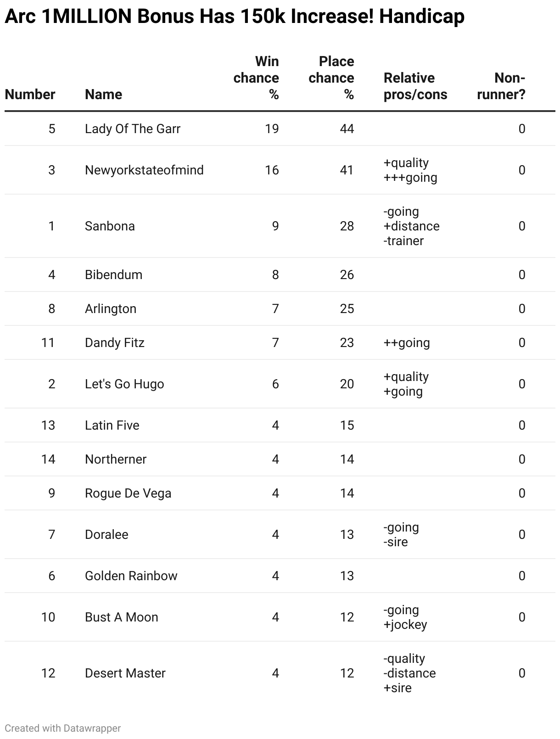Viewport: 560px width, 739px height.
Task: Click the Non-runner? column header
Action: click(501, 86)
